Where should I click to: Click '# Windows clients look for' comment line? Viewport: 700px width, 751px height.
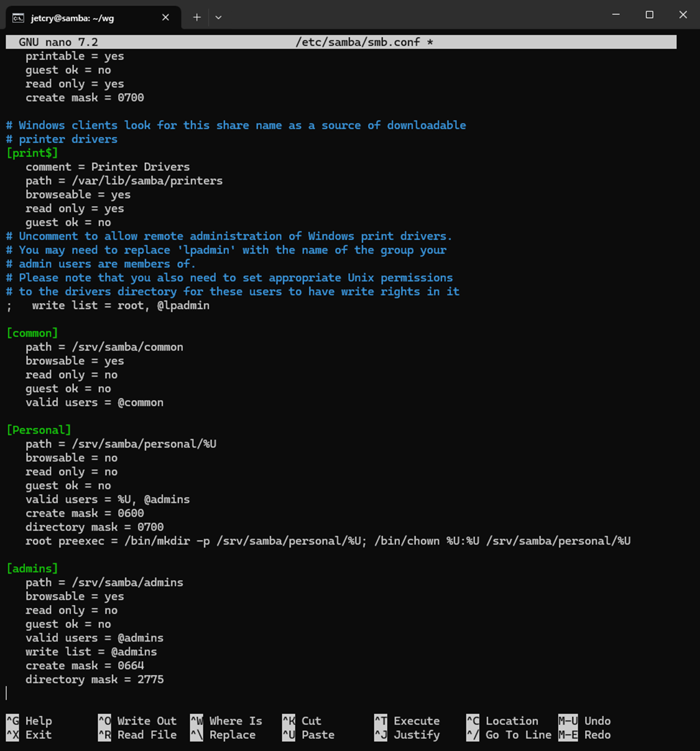click(236, 125)
